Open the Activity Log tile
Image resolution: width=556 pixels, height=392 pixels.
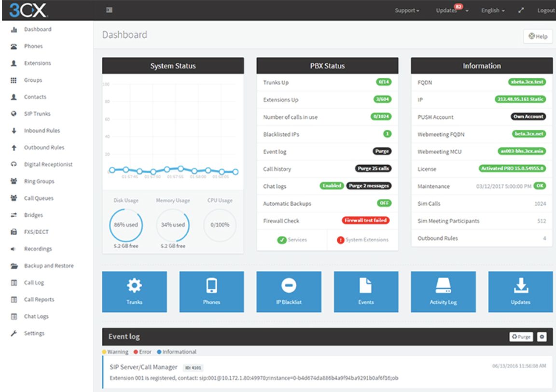click(443, 292)
